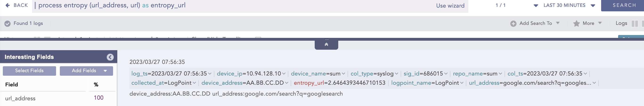This screenshot has width=644, height=106.
Task: Expand the device_ip field value dropdown
Action: (284, 74)
